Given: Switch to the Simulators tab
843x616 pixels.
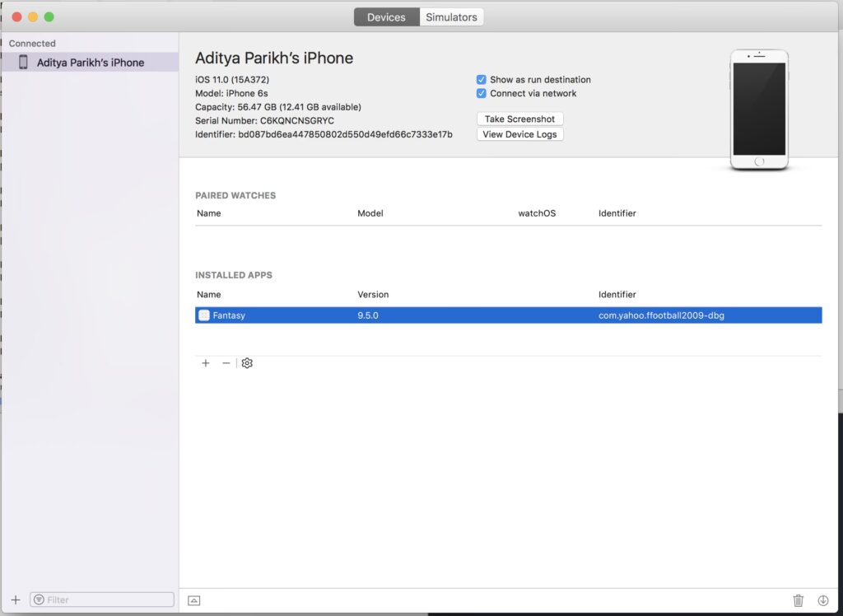Looking at the screenshot, I should click(451, 17).
